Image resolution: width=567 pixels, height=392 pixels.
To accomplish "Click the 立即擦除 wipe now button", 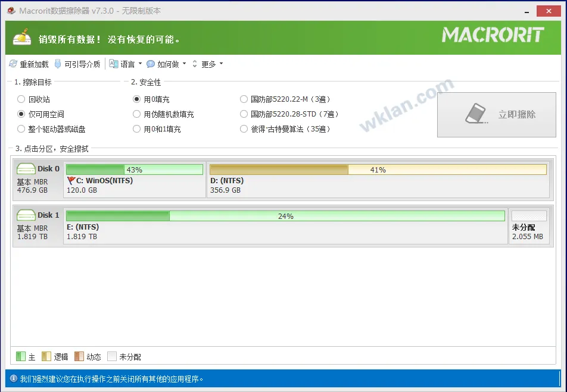I will click(497, 115).
